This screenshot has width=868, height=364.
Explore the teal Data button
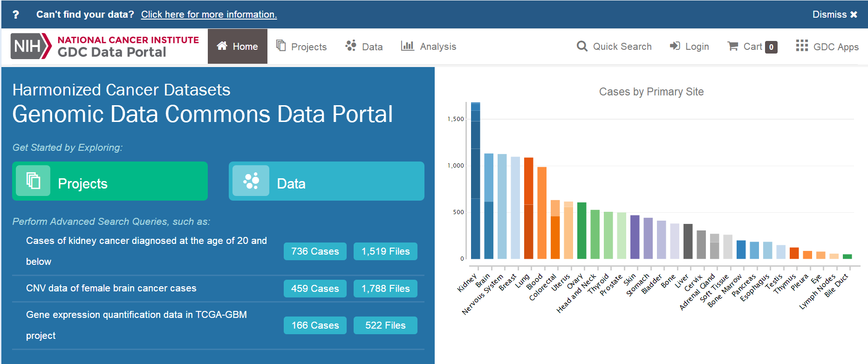pyautogui.click(x=327, y=181)
